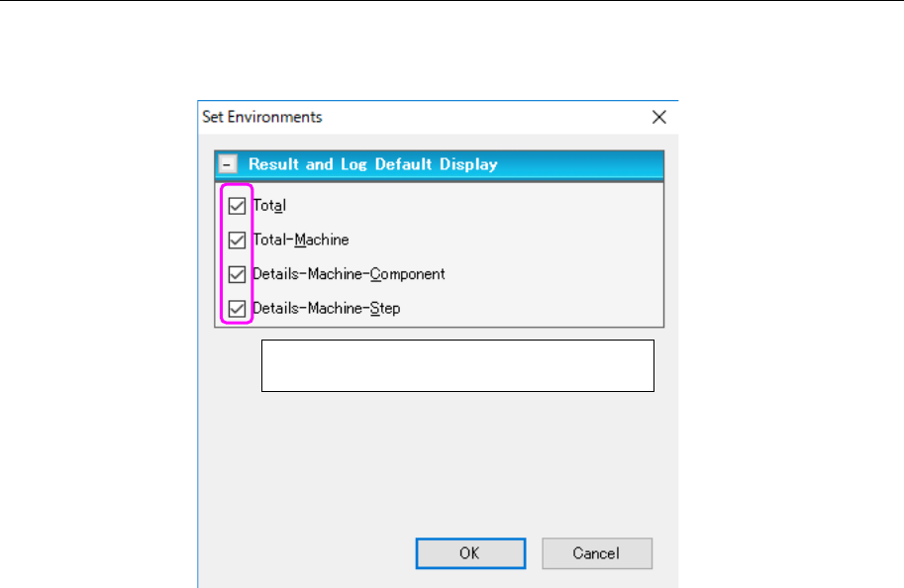Screen dimensions: 904x588
Task: Uncheck the Total checkbox
Action: click(x=237, y=206)
